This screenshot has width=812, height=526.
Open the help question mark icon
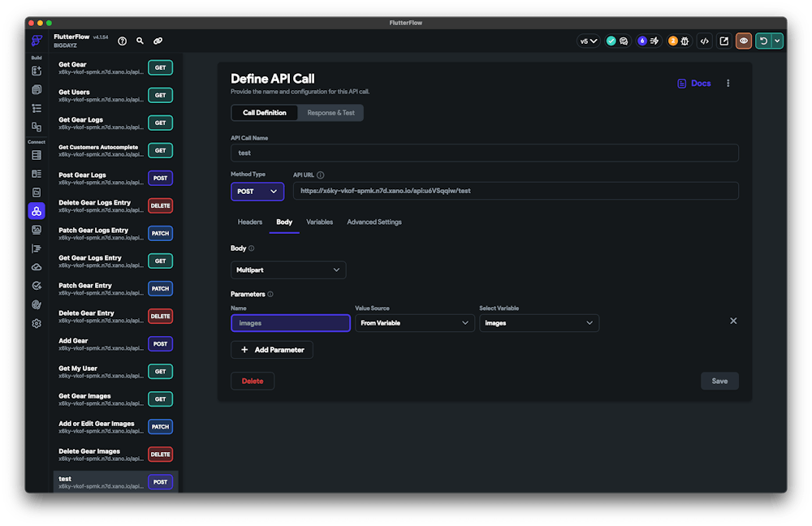(123, 41)
